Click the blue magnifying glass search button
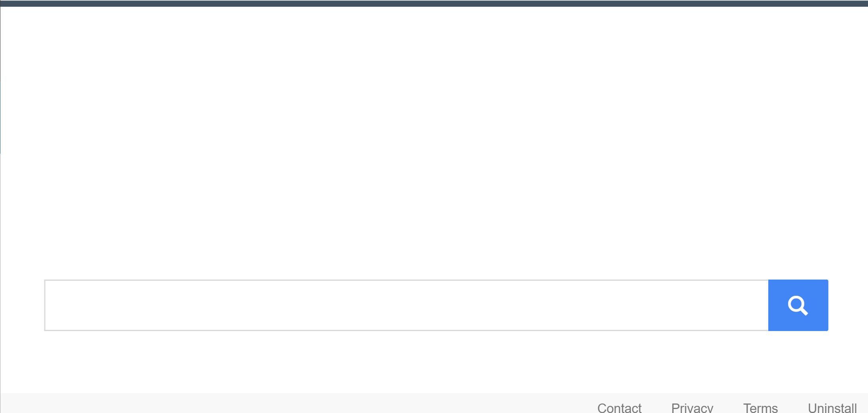The height and width of the screenshot is (413, 868). point(798,305)
